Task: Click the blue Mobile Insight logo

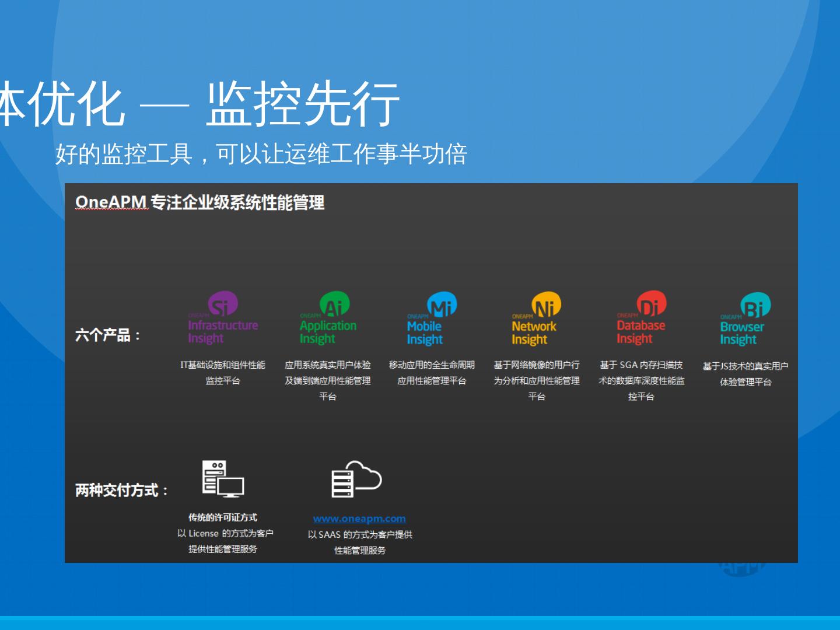Action: click(x=432, y=319)
